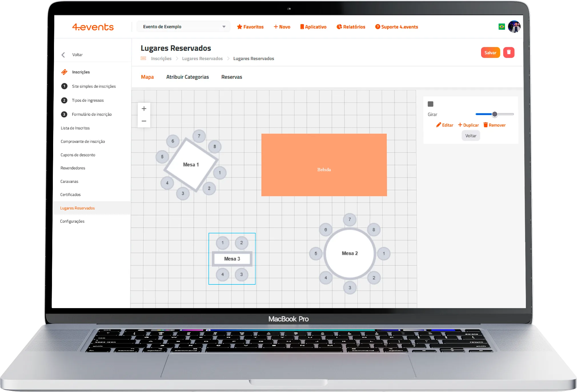Open the Evento de Exemplo dropdown

pos(184,27)
